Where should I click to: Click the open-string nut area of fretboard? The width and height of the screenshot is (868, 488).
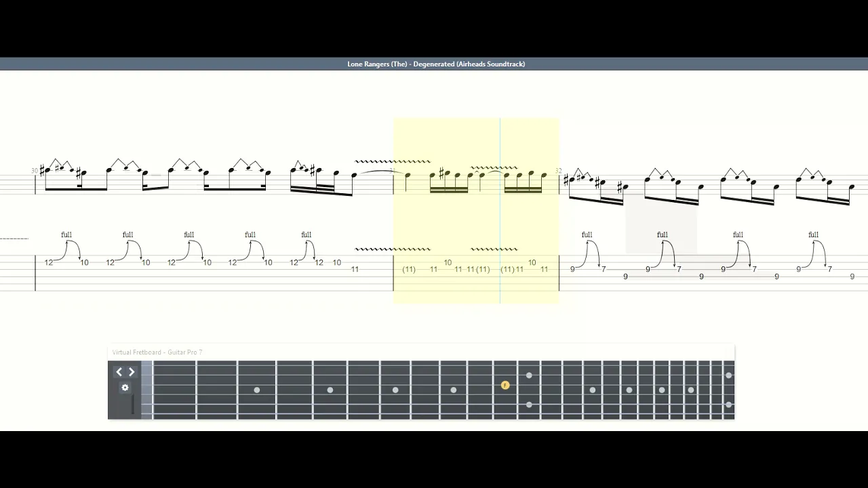pyautogui.click(x=146, y=390)
